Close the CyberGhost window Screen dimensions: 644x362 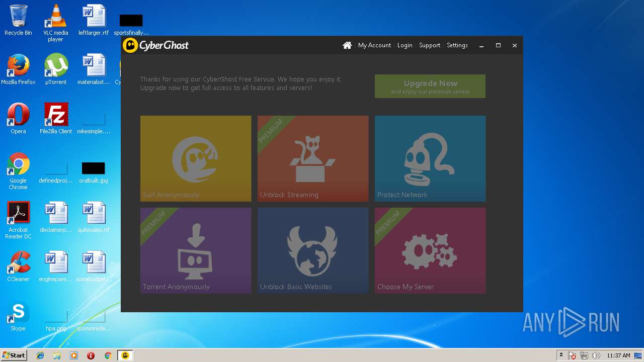[515, 45]
